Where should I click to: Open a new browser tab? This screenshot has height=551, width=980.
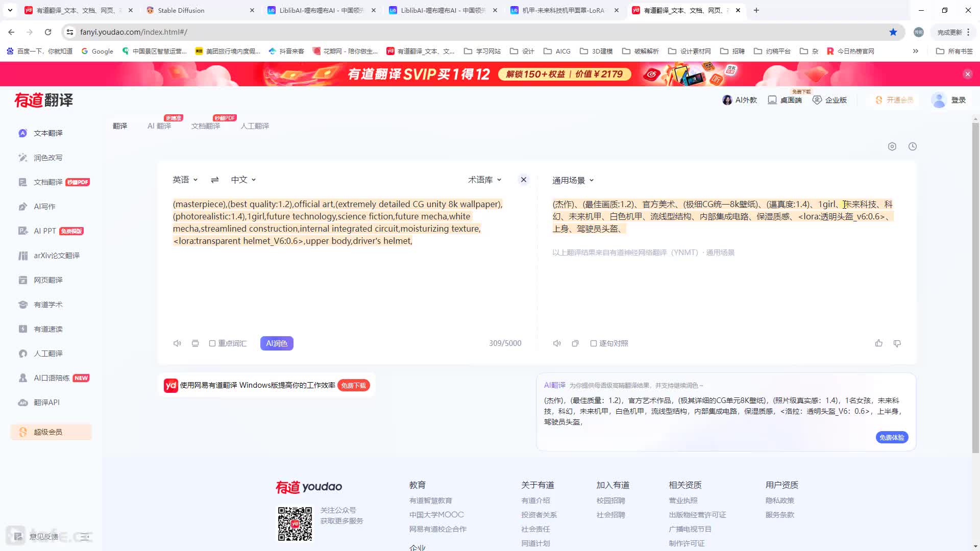756,10
